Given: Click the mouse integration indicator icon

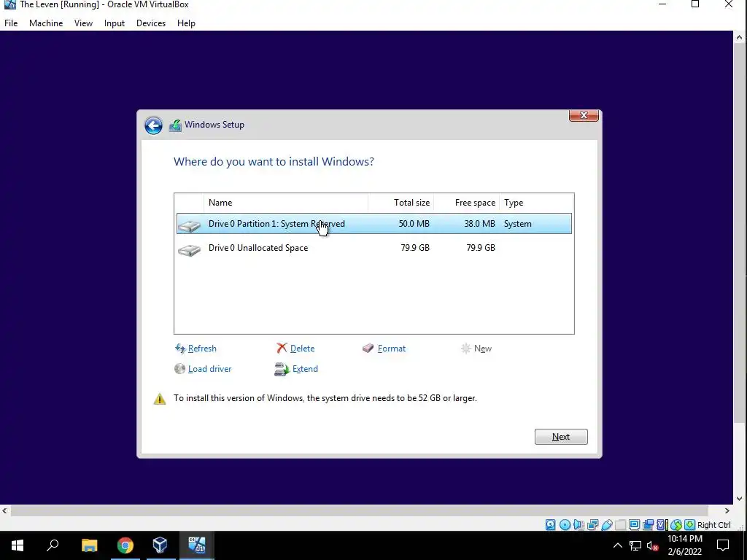Looking at the screenshot, I should click(x=676, y=525).
